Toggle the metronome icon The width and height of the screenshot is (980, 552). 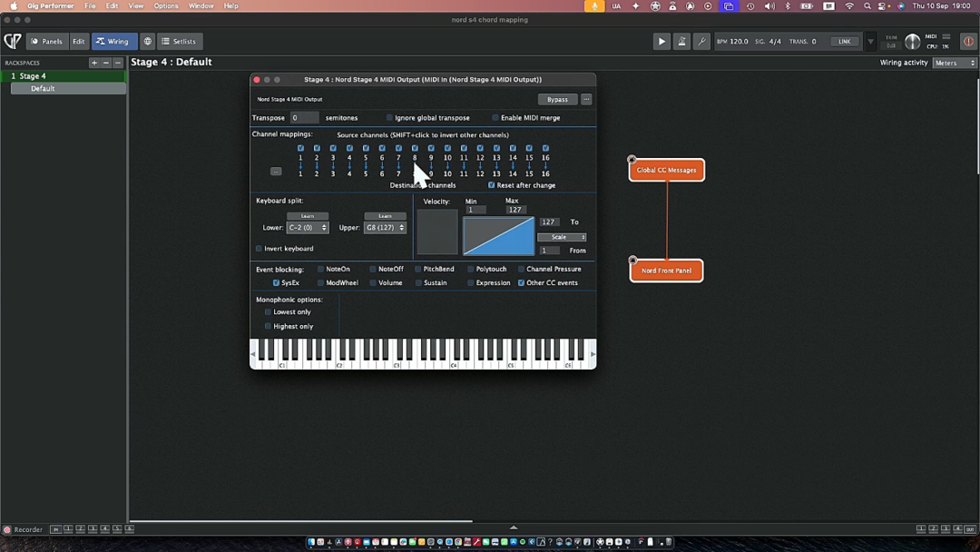coord(681,41)
